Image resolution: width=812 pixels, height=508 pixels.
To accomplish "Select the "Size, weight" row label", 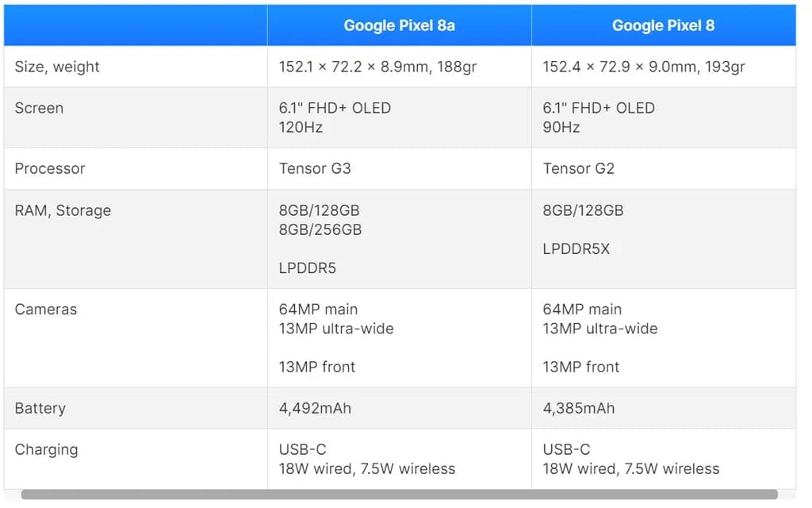I will click(x=57, y=67).
